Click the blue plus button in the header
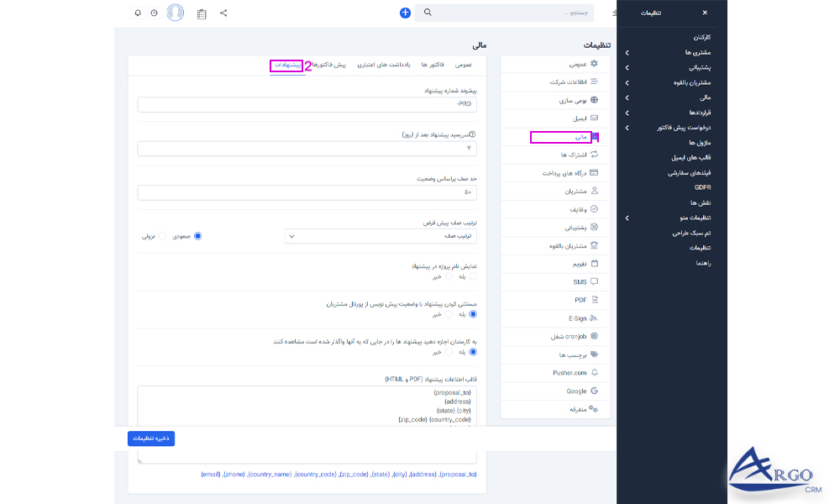The image size is (840, 504). pos(405,13)
